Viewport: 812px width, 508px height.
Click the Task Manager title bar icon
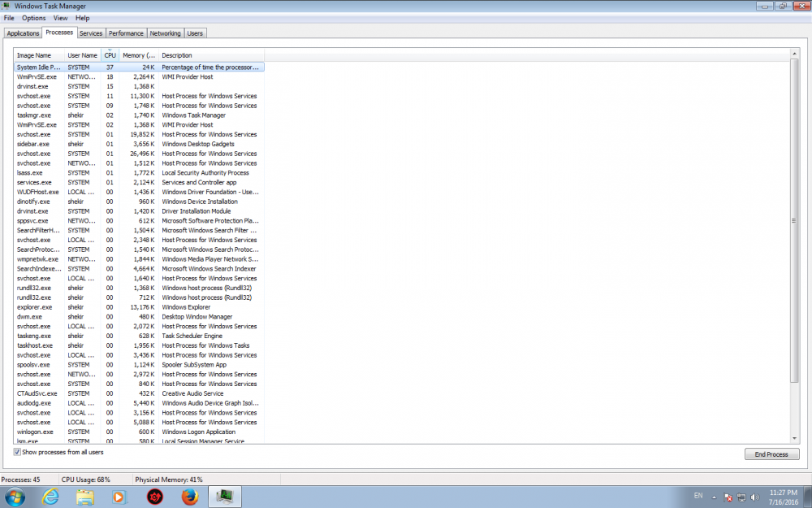pos(6,7)
